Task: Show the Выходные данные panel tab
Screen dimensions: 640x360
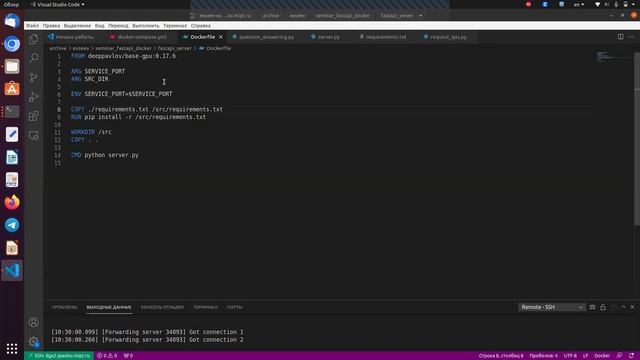Action: pos(109,307)
